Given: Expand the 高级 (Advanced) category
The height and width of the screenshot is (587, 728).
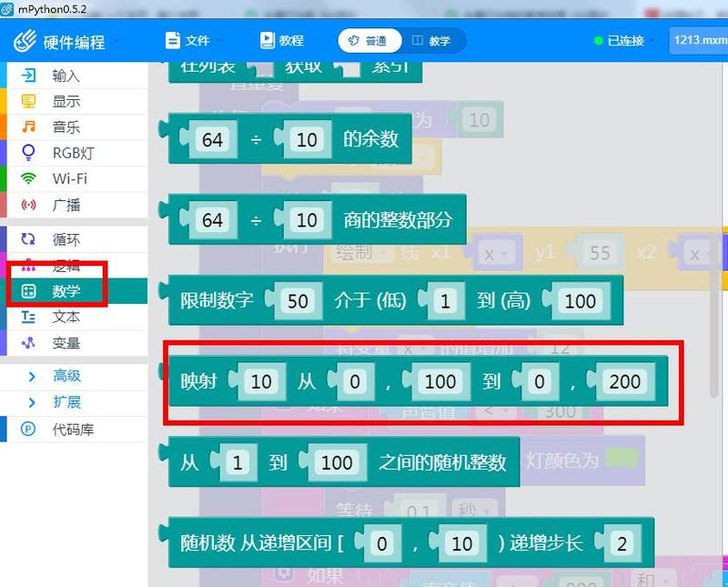Looking at the screenshot, I should pos(66,376).
